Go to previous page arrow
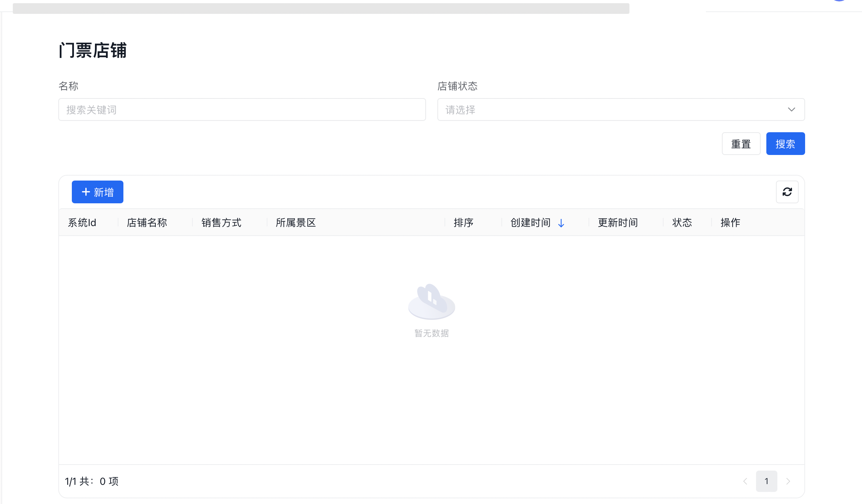This screenshot has height=504, width=862. coord(745,481)
